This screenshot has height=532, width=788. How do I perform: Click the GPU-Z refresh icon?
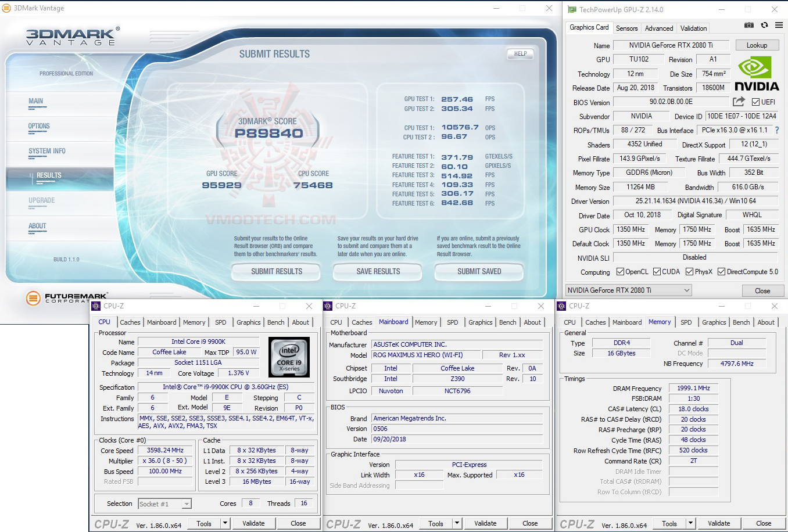tap(764, 25)
